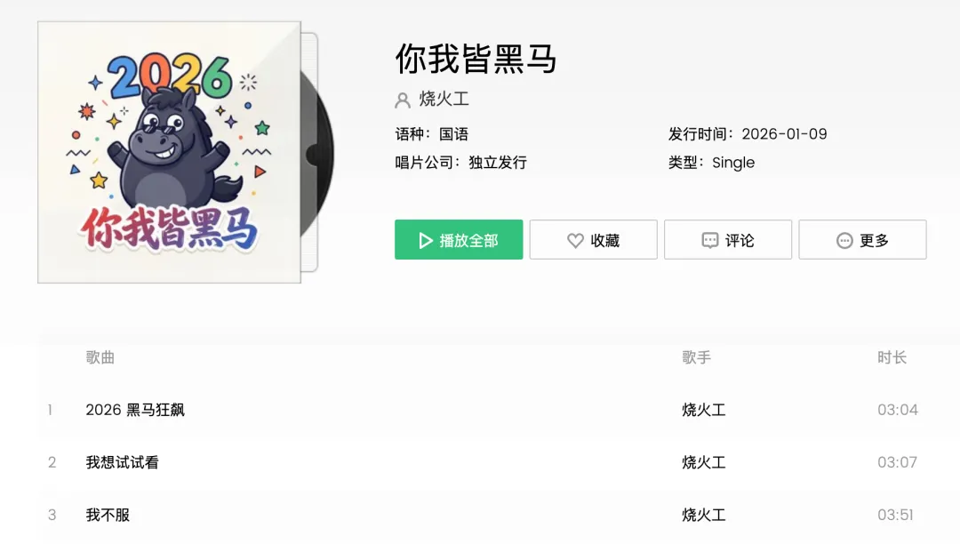Click the 收藏 button label
Screen dimensions: 960x560
(605, 241)
